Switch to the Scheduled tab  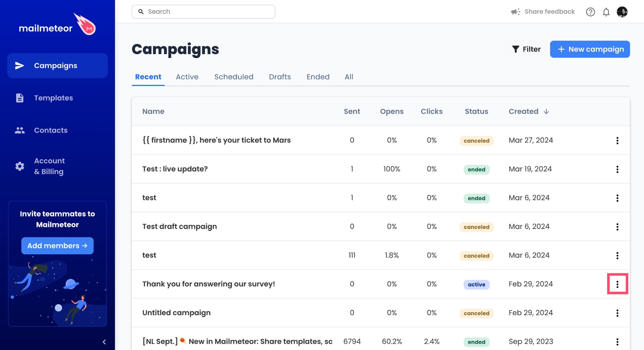(234, 77)
